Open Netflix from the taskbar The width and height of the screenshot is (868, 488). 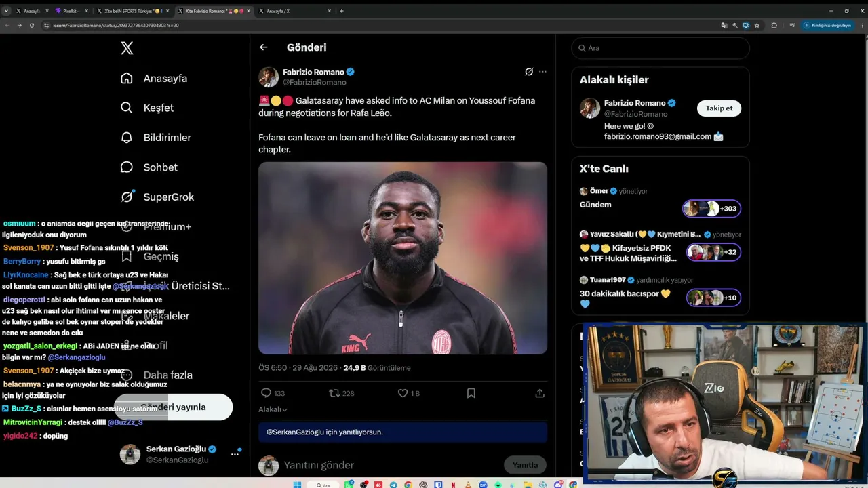453,485
